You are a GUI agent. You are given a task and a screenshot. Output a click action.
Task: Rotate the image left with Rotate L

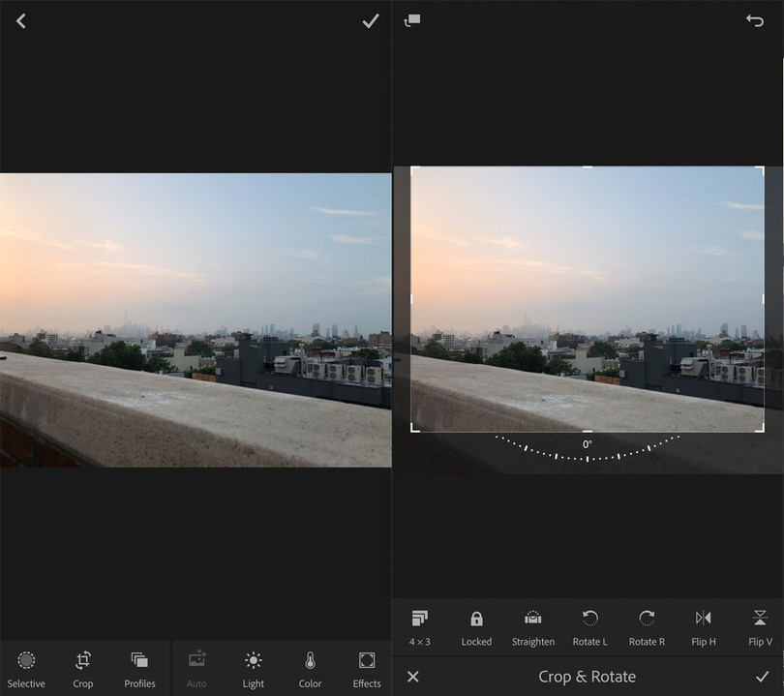pos(590,626)
